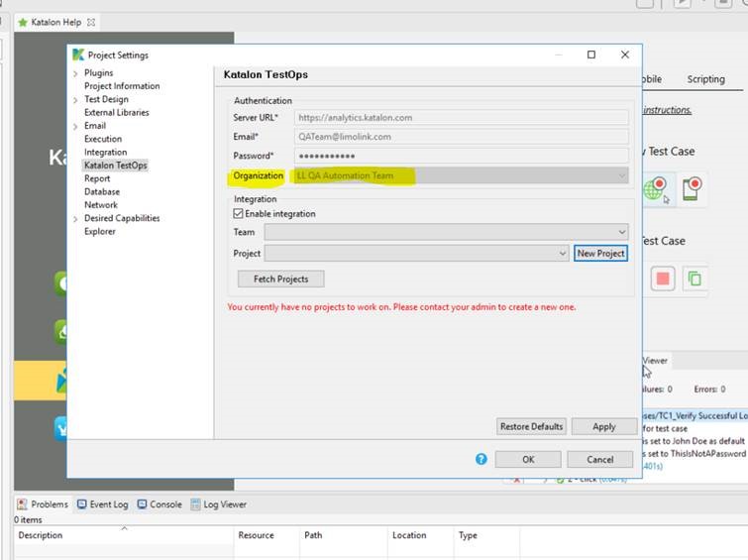Click Cancel in Project Settings
The image size is (748, 560).
[x=600, y=459]
